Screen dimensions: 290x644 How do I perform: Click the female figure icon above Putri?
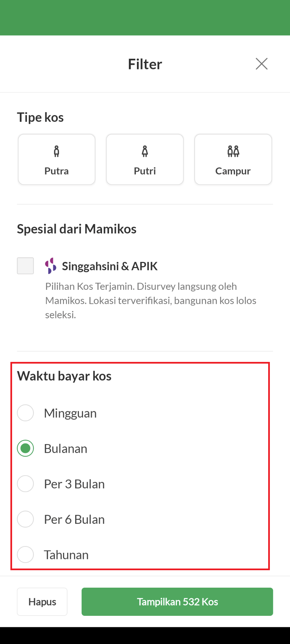point(145,152)
